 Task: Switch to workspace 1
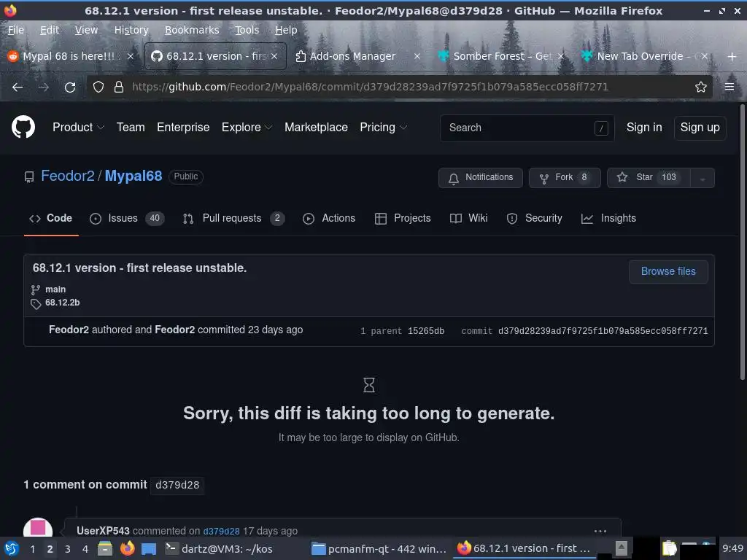coord(32,549)
